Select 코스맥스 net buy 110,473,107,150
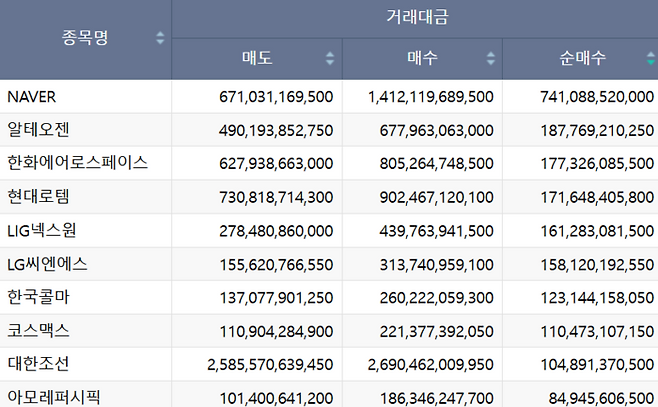The width and height of the screenshot is (658, 407). click(597, 331)
